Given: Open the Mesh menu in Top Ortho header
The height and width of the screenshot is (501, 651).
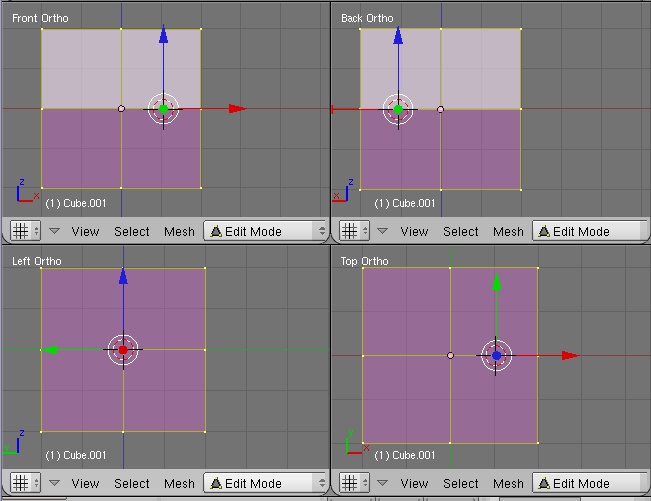Looking at the screenshot, I should click(x=508, y=483).
